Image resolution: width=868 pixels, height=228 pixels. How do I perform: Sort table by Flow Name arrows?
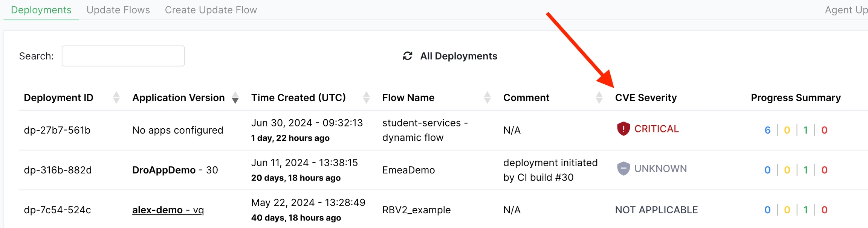click(x=487, y=97)
